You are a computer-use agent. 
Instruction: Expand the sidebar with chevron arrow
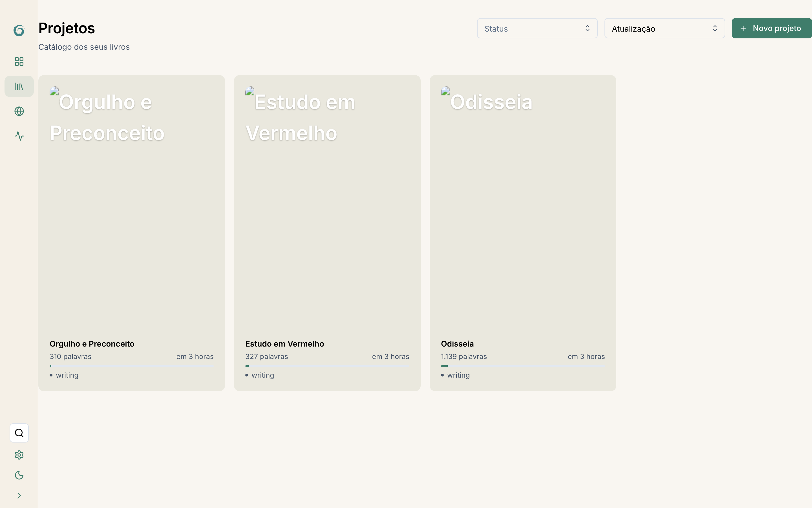(x=19, y=496)
